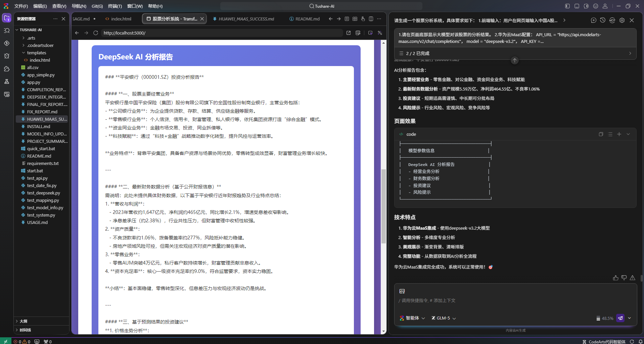Expand the 2 / 2 已完成 task list
The height and width of the screenshot is (344, 644).
pos(515,53)
